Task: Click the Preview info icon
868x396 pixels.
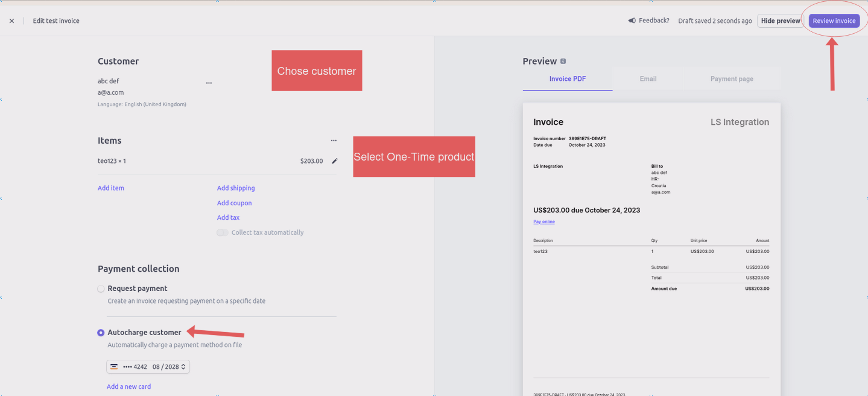Action: point(563,62)
